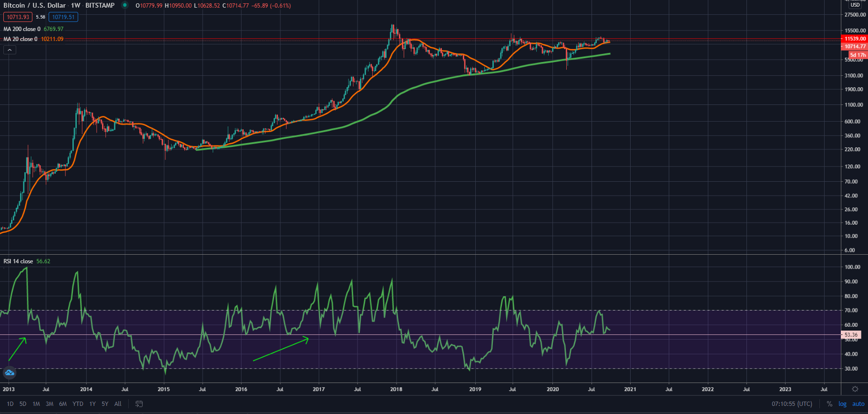This screenshot has width=868, height=414.
Task: Click the 100.00 RSI scale label
Action: click(x=852, y=267)
